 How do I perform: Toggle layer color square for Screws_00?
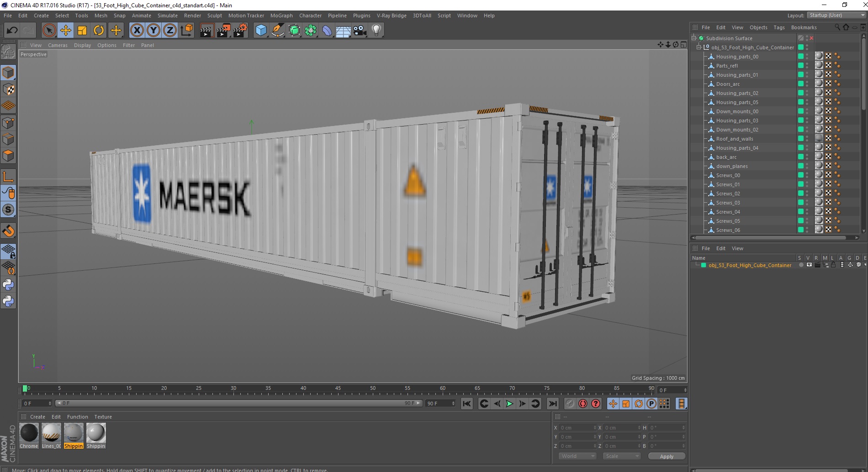800,175
